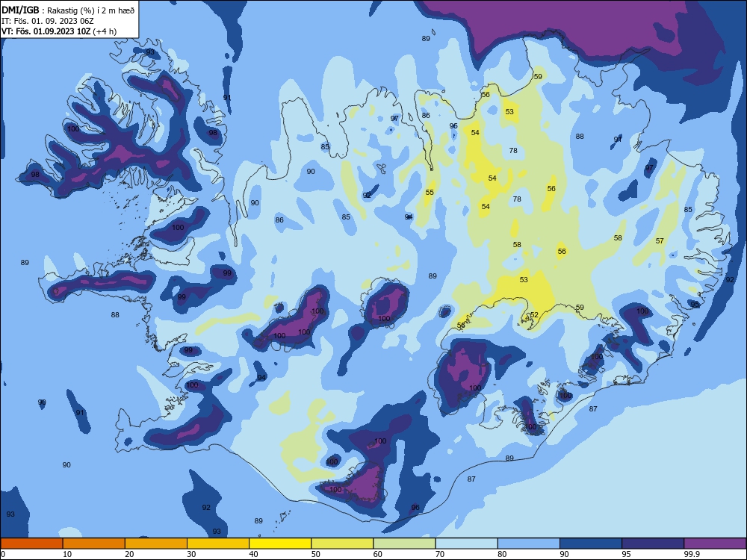
Task: Click the sky blue 80–90 legend swatch
Action: (x=529, y=544)
